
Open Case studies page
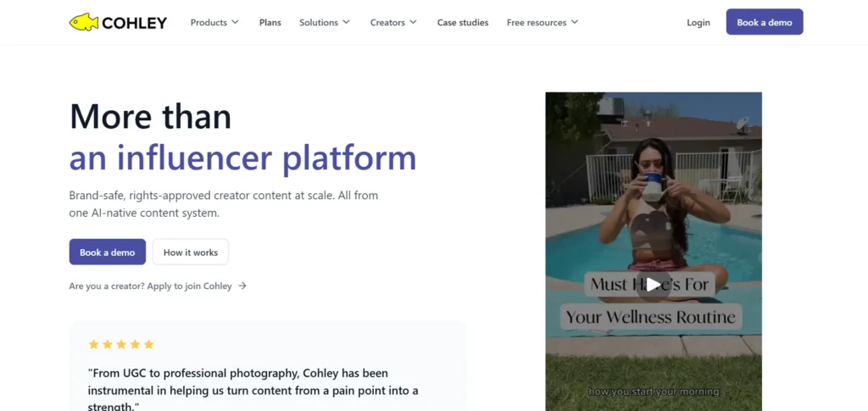pos(463,23)
